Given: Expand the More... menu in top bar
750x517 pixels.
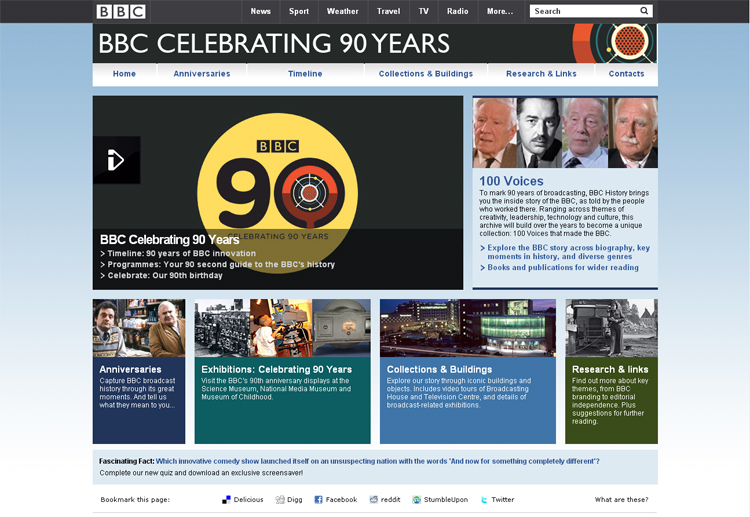Looking at the screenshot, I should [499, 12].
